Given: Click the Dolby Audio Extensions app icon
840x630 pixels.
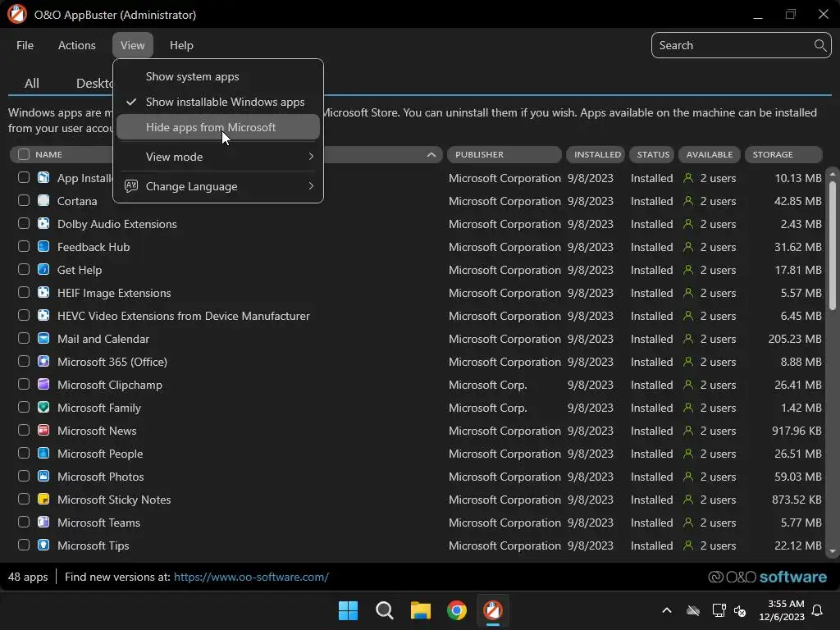Looking at the screenshot, I should coord(43,224).
